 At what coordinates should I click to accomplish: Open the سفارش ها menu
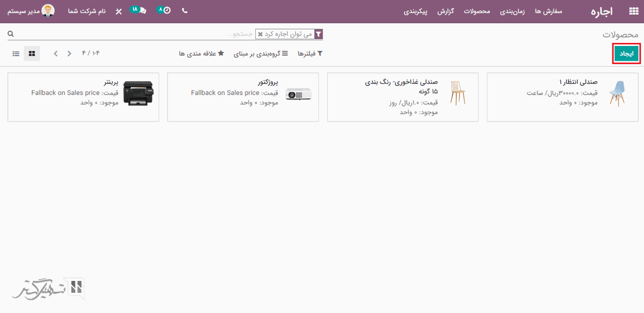click(x=548, y=11)
